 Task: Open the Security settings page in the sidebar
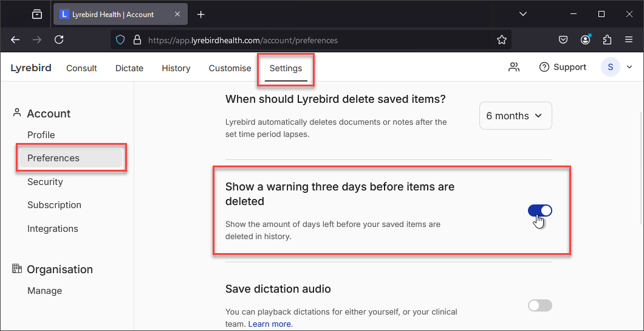[45, 182]
